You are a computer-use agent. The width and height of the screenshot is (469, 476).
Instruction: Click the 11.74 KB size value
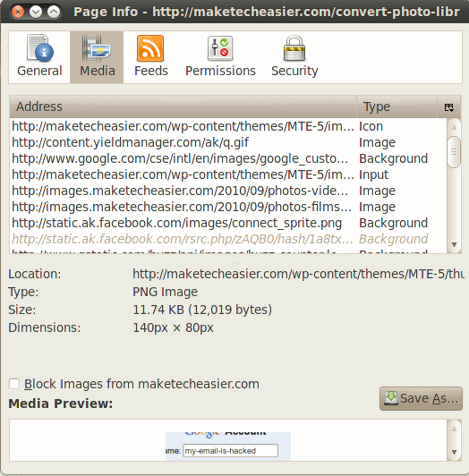pyautogui.click(x=202, y=310)
